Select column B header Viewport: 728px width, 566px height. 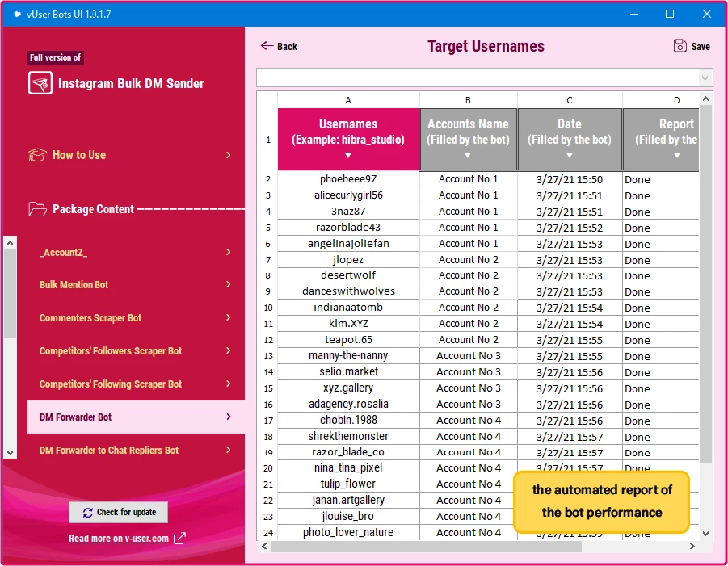coord(468,100)
